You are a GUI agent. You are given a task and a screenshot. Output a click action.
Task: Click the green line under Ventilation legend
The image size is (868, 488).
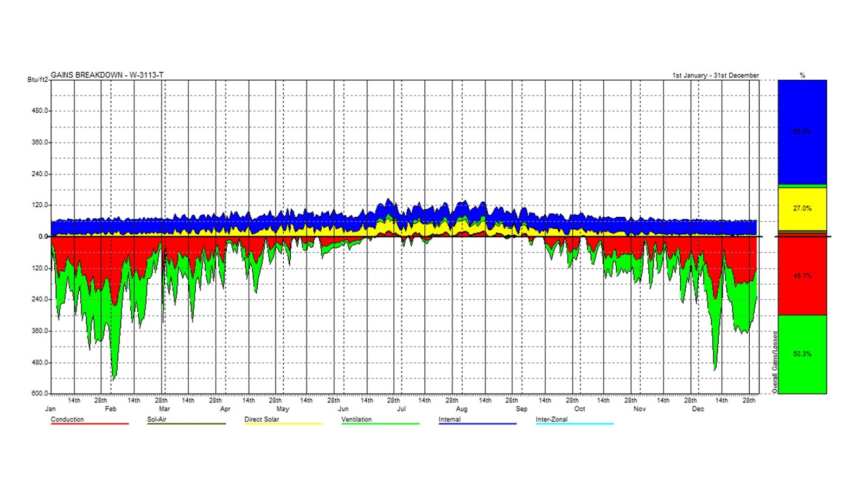click(380, 424)
